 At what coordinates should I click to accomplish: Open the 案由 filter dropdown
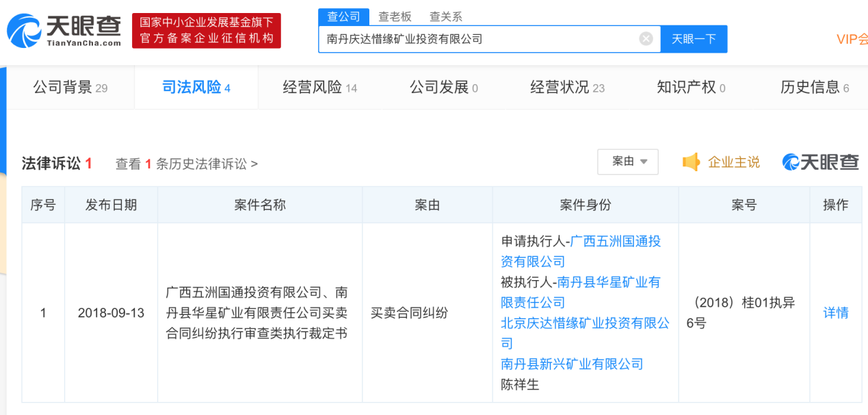[628, 162]
